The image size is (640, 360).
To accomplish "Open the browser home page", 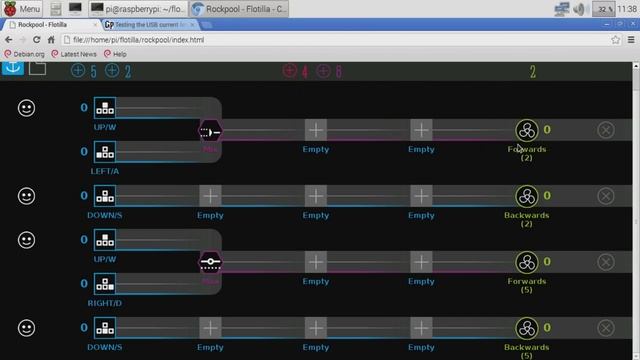I will (51, 40).
